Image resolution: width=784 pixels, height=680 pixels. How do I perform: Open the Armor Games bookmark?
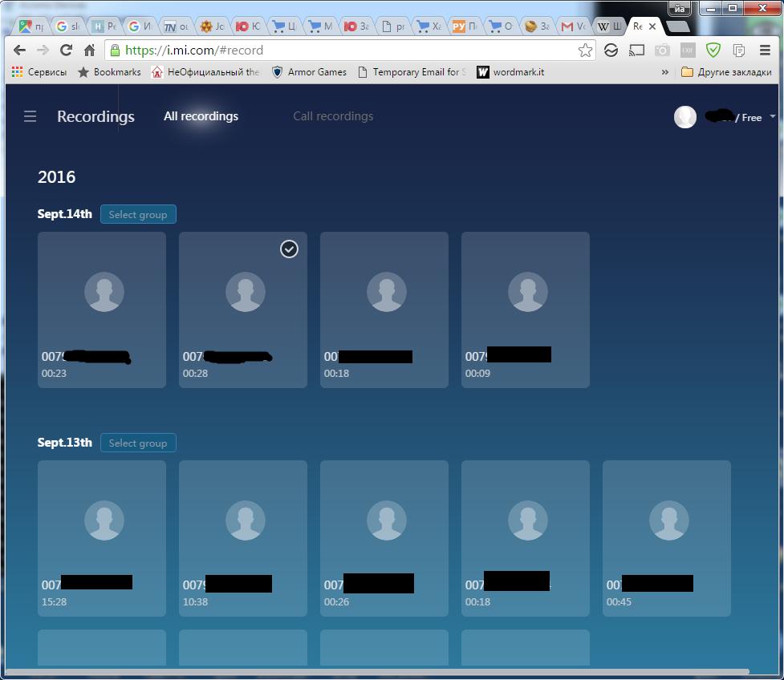tap(309, 72)
